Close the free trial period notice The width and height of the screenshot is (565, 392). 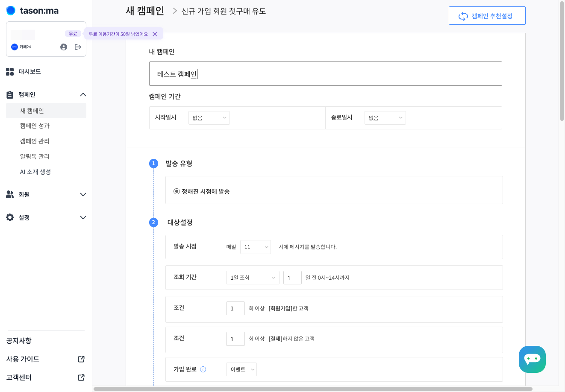click(155, 34)
